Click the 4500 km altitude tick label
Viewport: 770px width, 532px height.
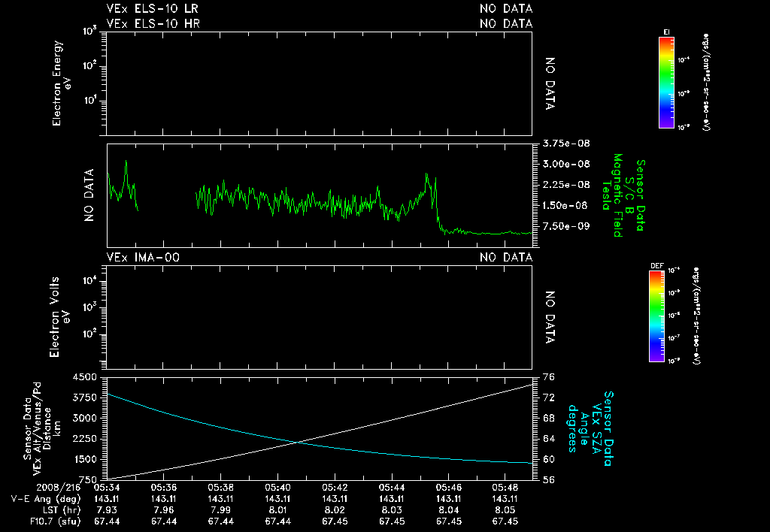pos(84,377)
